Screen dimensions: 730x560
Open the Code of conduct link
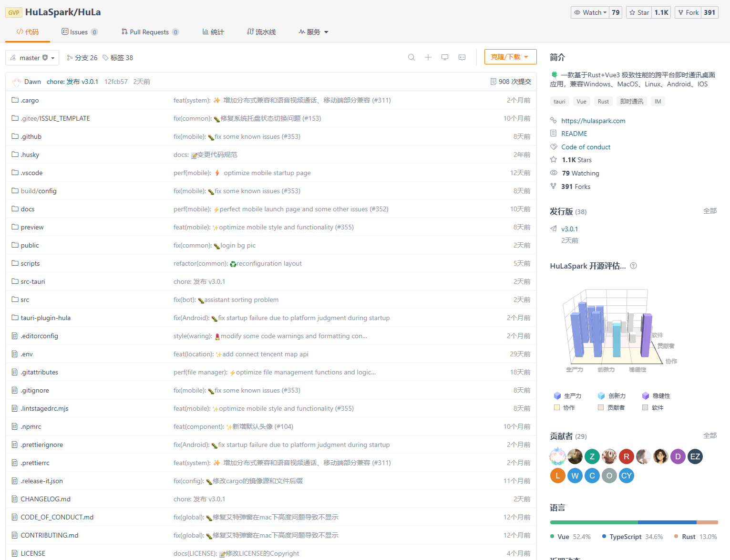(x=586, y=147)
